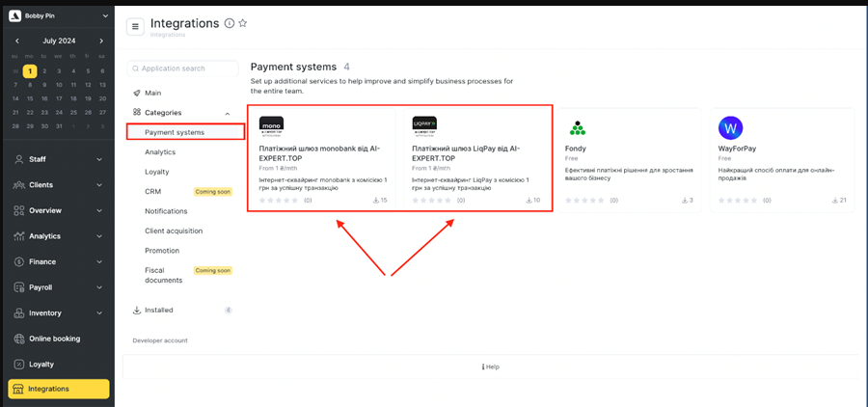868x407 pixels.
Task: Click the Online booking globe icon
Action: [19, 339]
